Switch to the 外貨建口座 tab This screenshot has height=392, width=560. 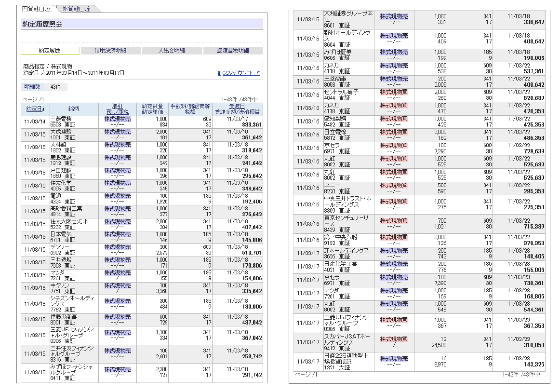[77, 9]
